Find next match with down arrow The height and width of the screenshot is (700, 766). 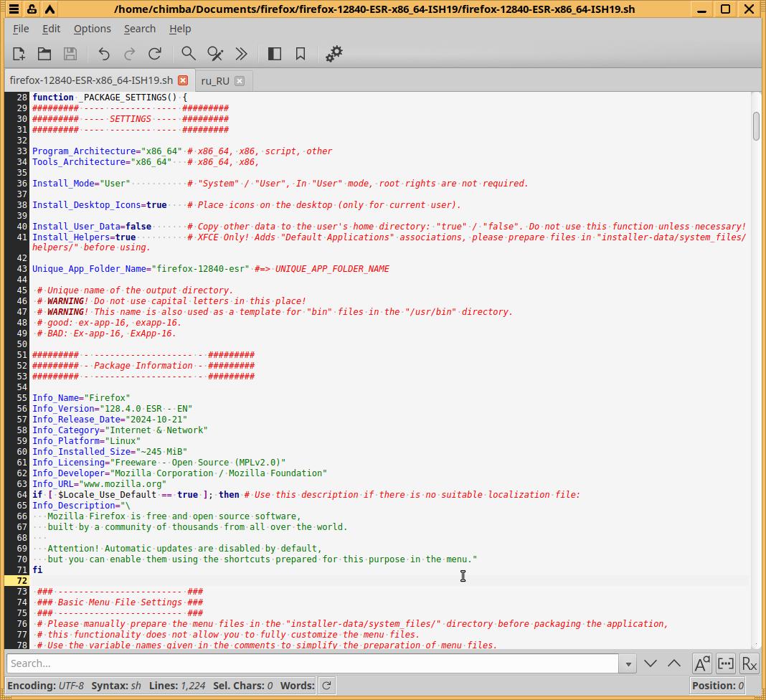pyautogui.click(x=651, y=663)
